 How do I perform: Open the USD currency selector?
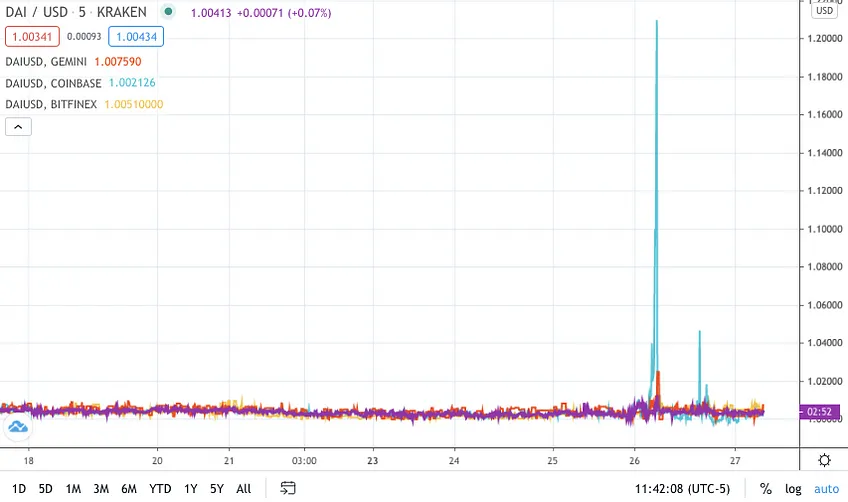coord(824,10)
